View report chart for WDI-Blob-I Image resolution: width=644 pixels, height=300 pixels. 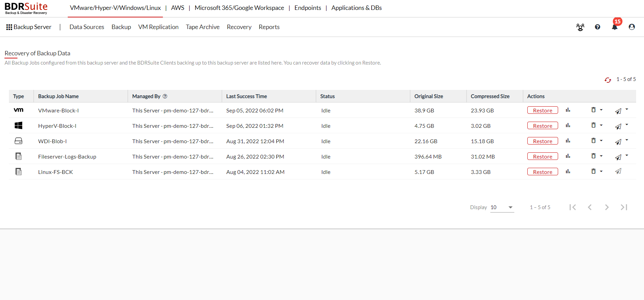568,141
